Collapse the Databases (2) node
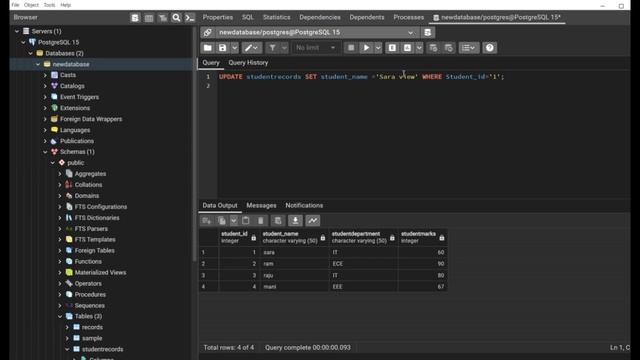The height and width of the screenshot is (360, 640). pyautogui.click(x=31, y=53)
